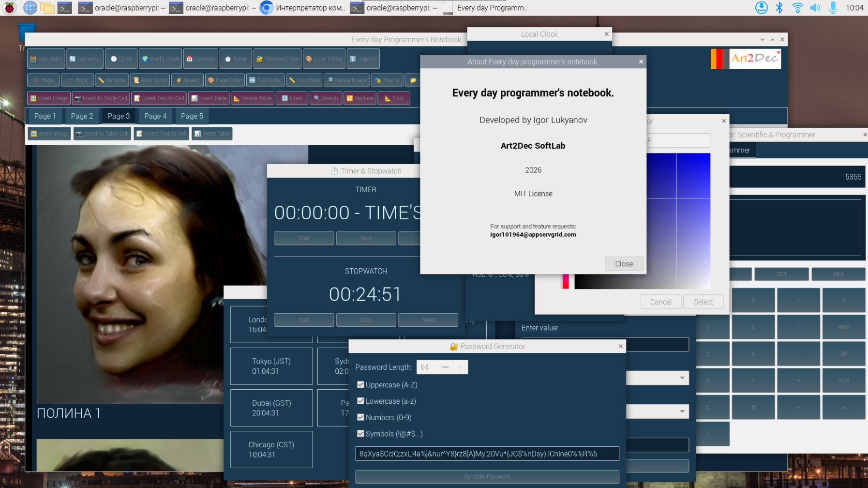
Task: Toggle the Numbers (0-9) checkbox
Action: click(360, 417)
